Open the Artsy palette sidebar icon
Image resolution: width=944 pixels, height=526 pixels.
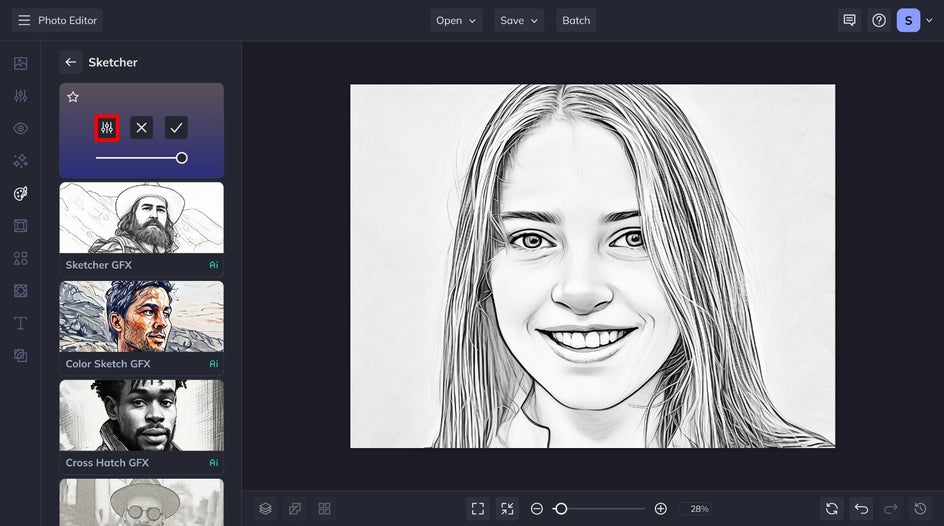[20, 193]
